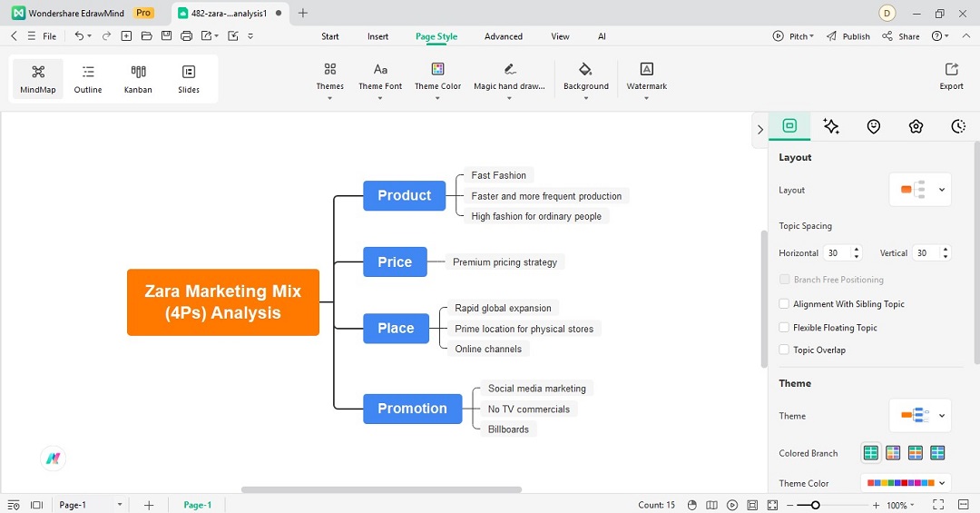This screenshot has width=980, height=513.
Task: Open the sticker emoji panel tab
Action: (x=874, y=126)
